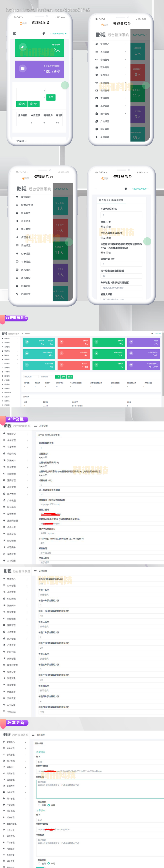Click 苹果版本 heading link on 版本更新 page
The image size is (164, 868).
coord(41,810)
